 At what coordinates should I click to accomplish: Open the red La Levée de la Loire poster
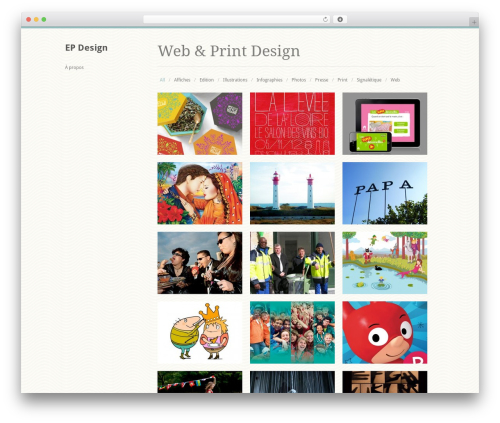pyautogui.click(x=292, y=124)
